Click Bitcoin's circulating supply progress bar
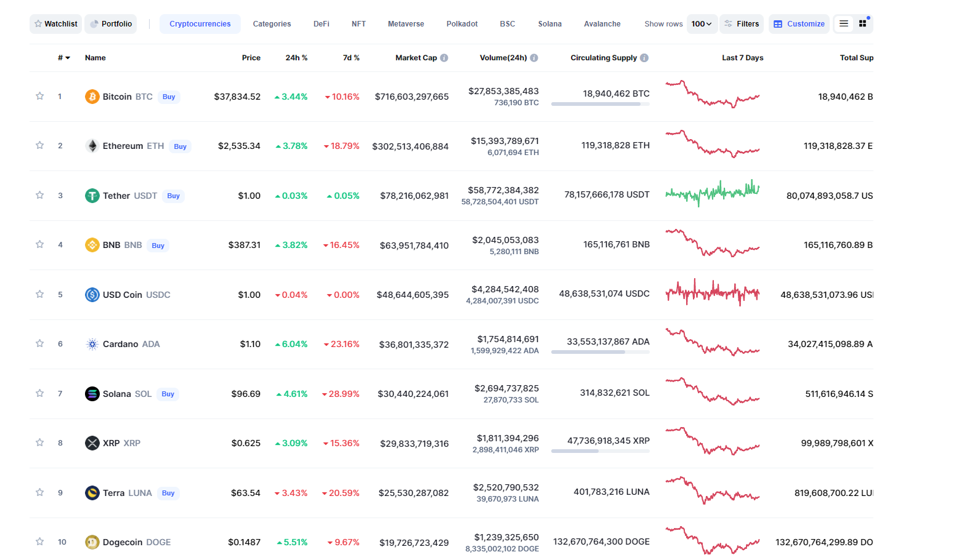Screen dimensions: 959x560 [600, 104]
